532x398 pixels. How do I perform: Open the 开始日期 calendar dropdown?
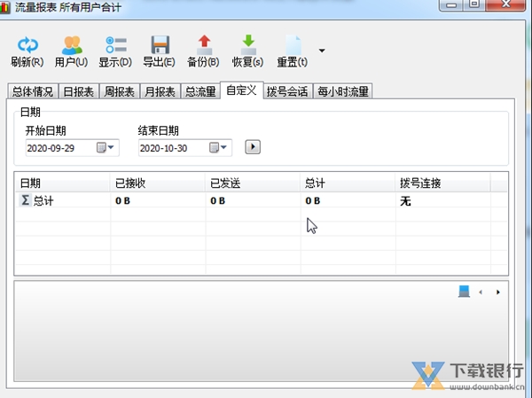pyautogui.click(x=106, y=147)
